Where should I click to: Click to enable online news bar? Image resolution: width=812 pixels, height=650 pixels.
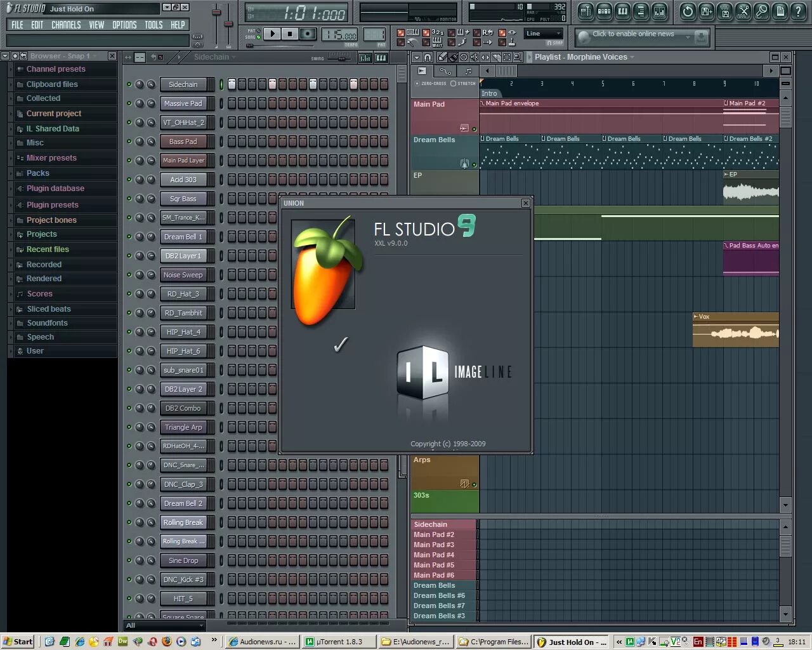pos(641,37)
